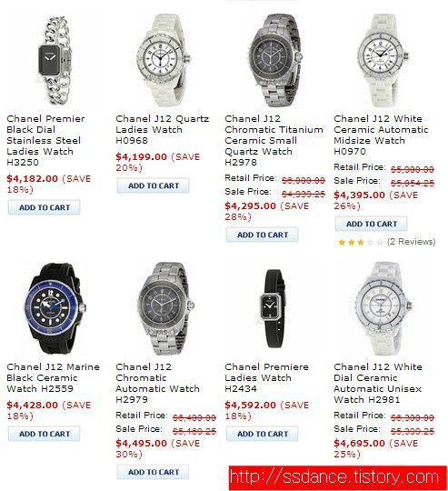The width and height of the screenshot is (448, 491).
Task: Add J12 Chromatic Automatic H2979 to cart
Action: (153, 472)
